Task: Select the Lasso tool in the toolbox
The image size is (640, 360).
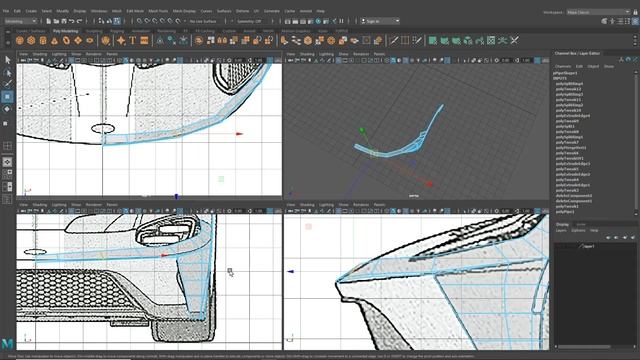Action: click(7, 73)
